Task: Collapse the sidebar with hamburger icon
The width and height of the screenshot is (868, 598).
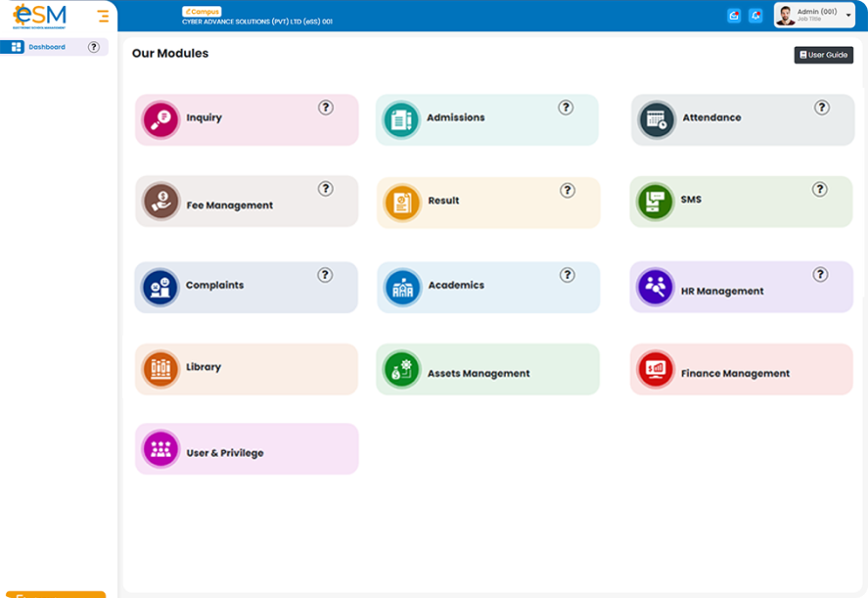Action: pyautogui.click(x=103, y=16)
